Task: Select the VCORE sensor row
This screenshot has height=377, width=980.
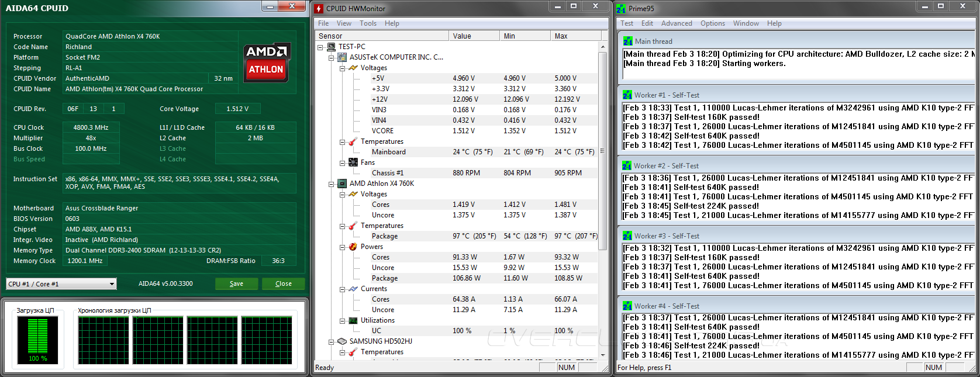Action: (457, 131)
